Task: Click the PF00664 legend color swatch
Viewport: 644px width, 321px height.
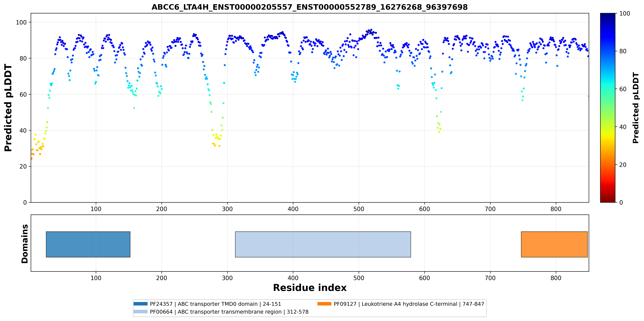Action: pyautogui.click(x=140, y=311)
